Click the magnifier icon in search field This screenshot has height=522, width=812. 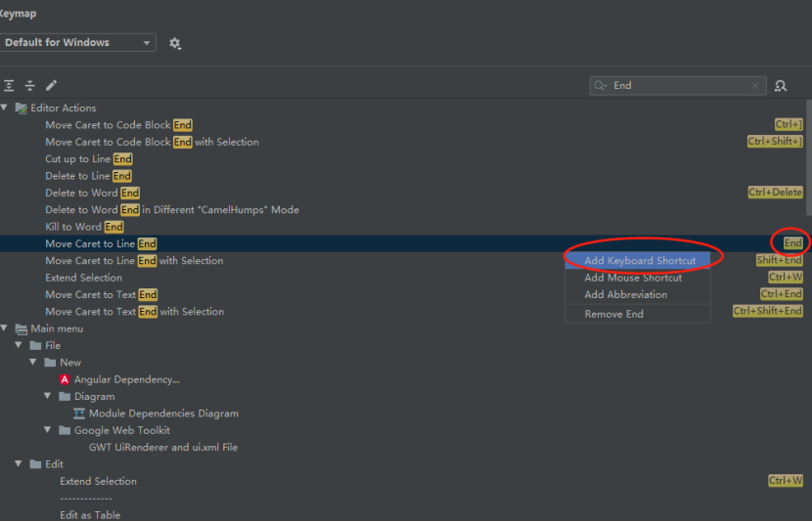[601, 85]
